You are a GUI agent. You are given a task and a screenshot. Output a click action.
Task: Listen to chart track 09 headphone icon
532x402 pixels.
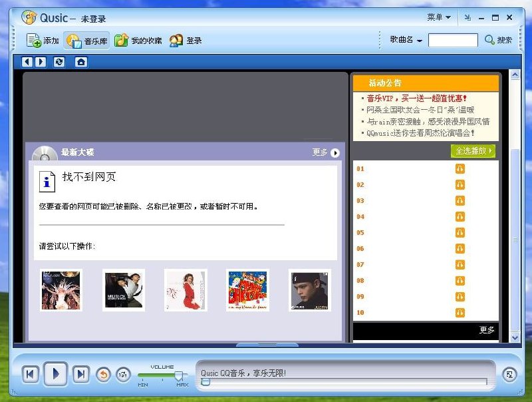[460, 296]
